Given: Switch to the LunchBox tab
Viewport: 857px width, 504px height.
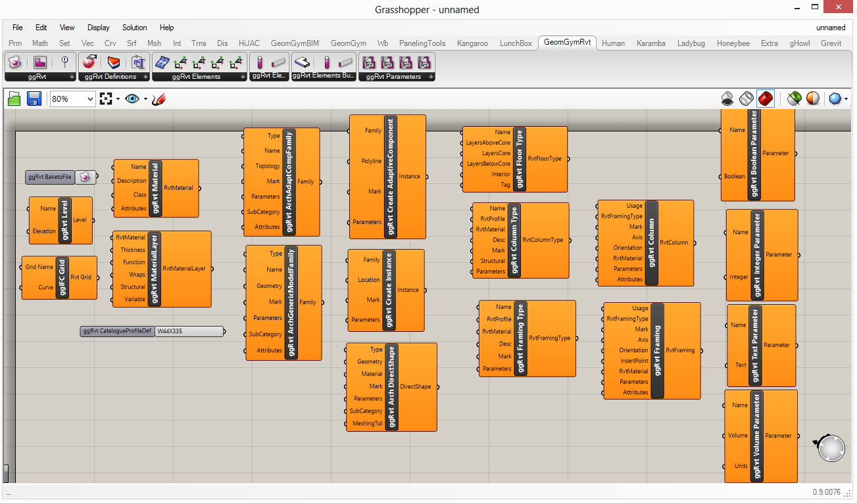Looking at the screenshot, I should coord(516,43).
